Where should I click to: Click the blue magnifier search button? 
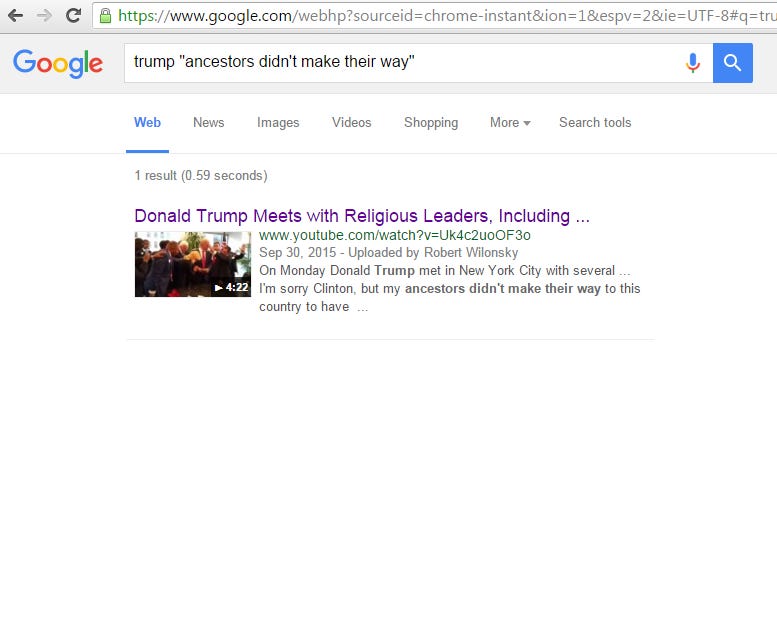coord(732,63)
